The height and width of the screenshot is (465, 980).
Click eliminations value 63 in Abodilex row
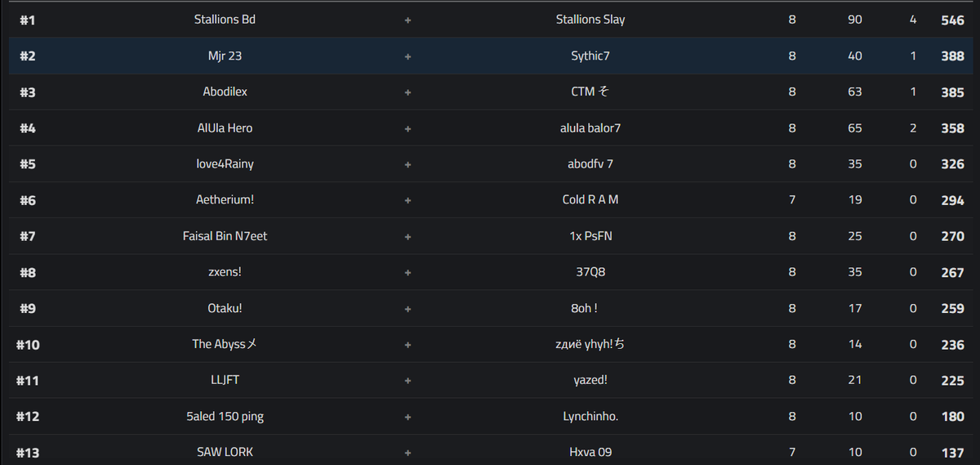pos(855,92)
